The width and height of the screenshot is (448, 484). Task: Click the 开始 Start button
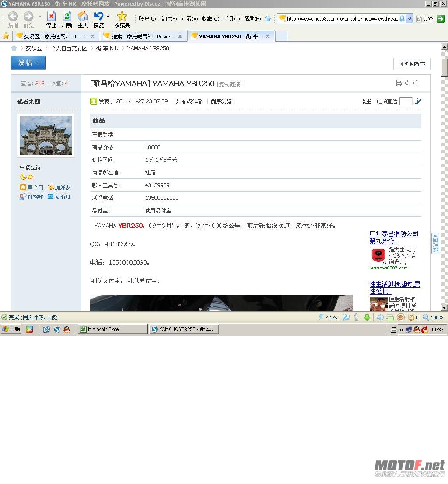tap(11, 329)
